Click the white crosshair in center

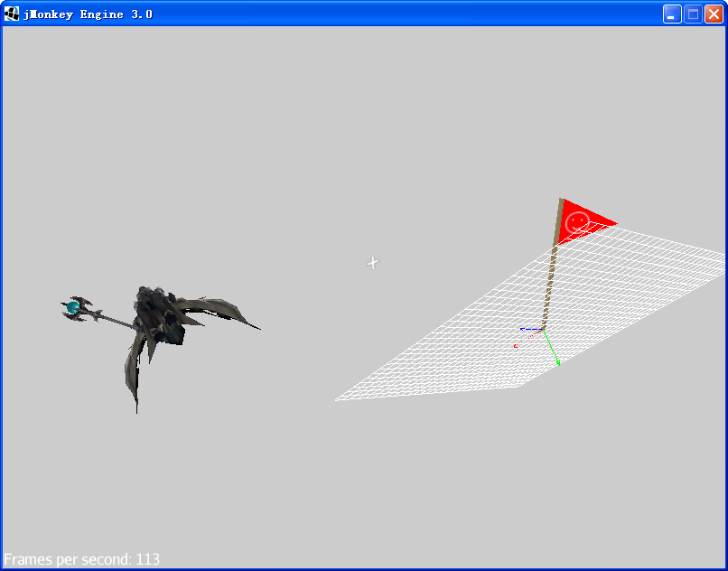pyautogui.click(x=373, y=263)
